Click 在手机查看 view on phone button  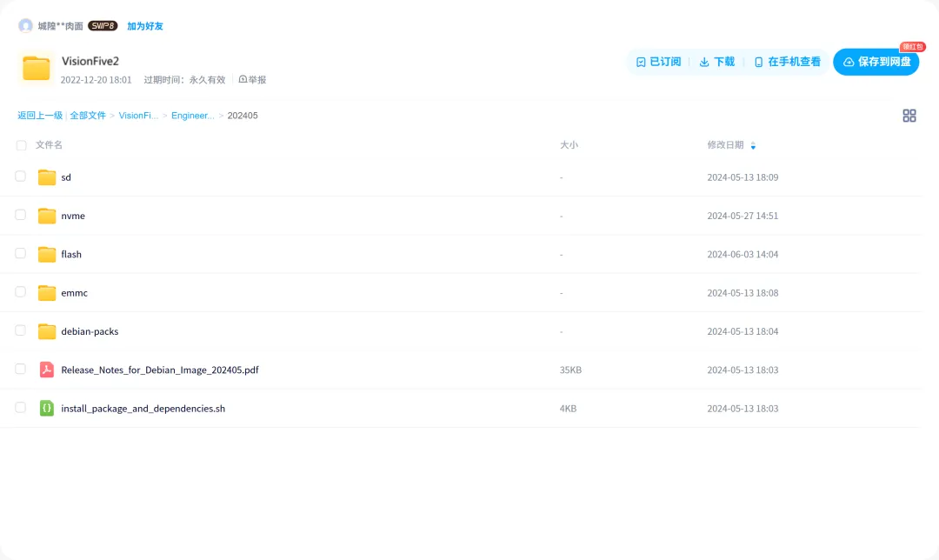point(787,62)
